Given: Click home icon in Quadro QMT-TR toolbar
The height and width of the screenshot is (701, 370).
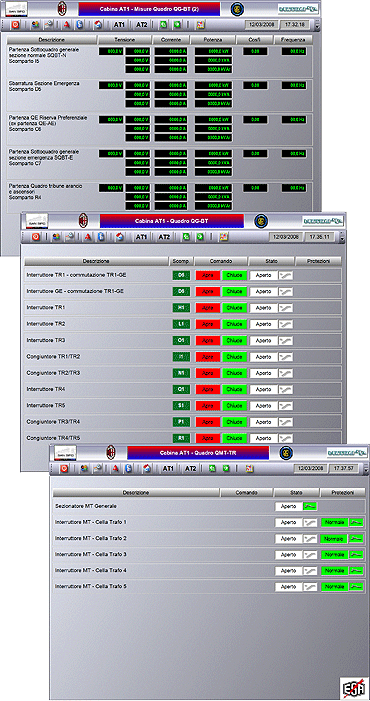Looking at the screenshot, I should point(147,469).
